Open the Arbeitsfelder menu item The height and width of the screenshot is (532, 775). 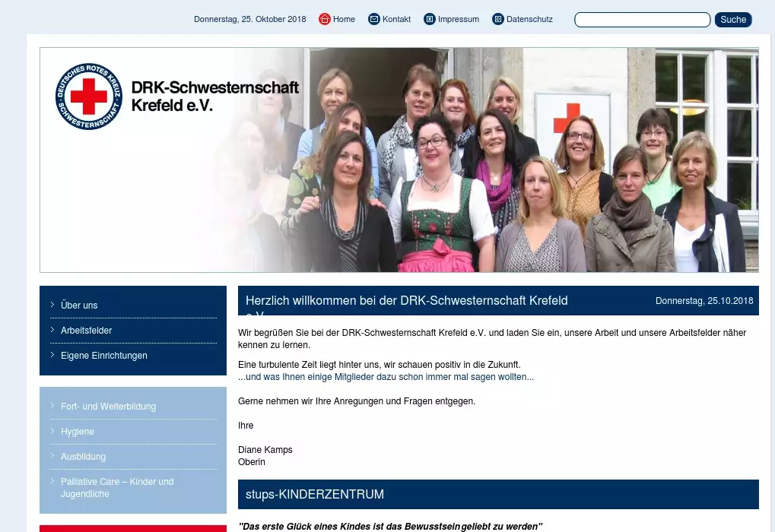pyautogui.click(x=86, y=331)
